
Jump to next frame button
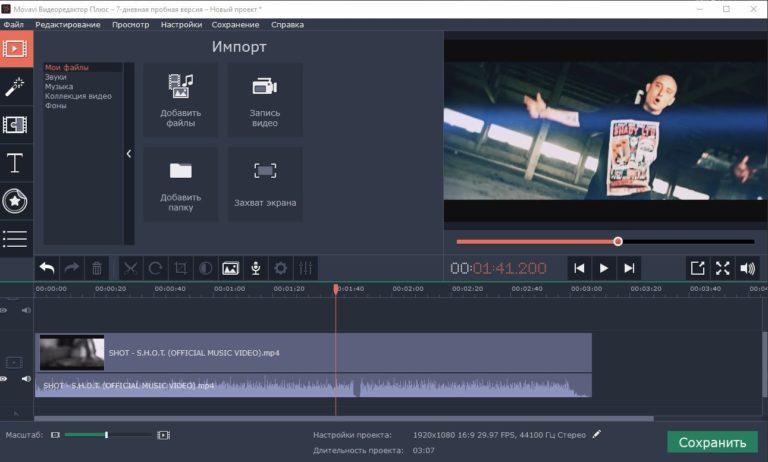629,268
